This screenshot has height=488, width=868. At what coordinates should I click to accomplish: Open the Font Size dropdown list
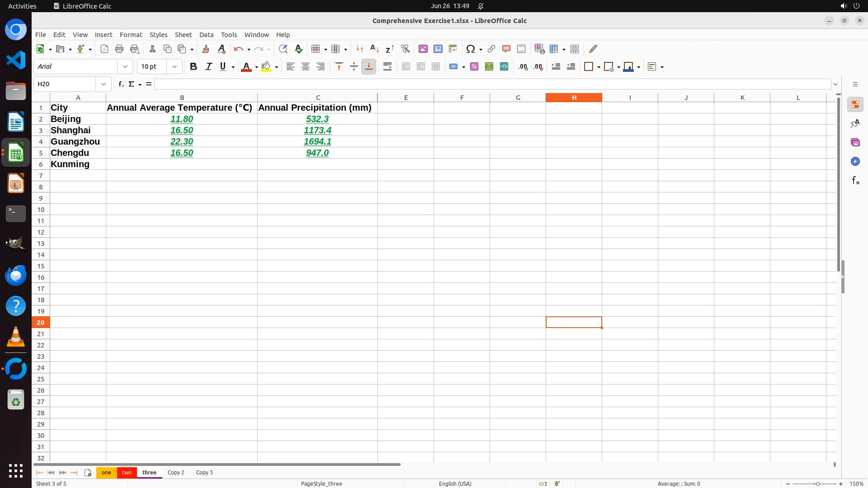(175, 67)
